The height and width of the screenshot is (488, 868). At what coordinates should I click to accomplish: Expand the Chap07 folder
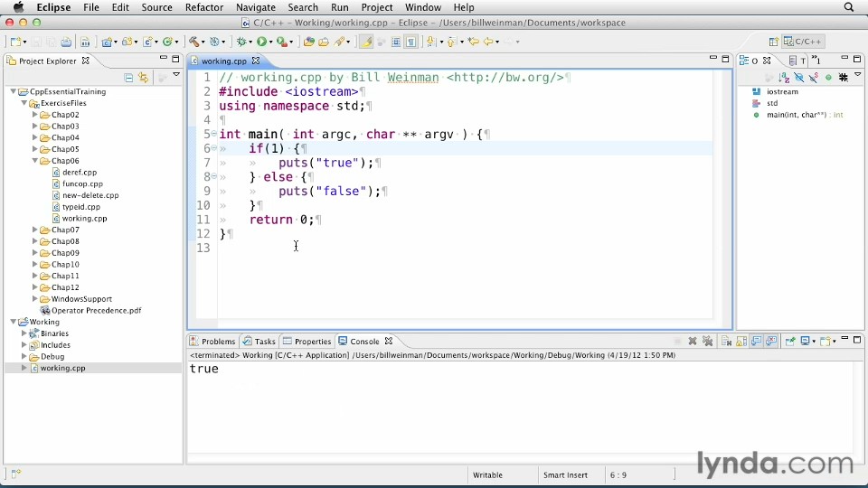[x=35, y=230]
